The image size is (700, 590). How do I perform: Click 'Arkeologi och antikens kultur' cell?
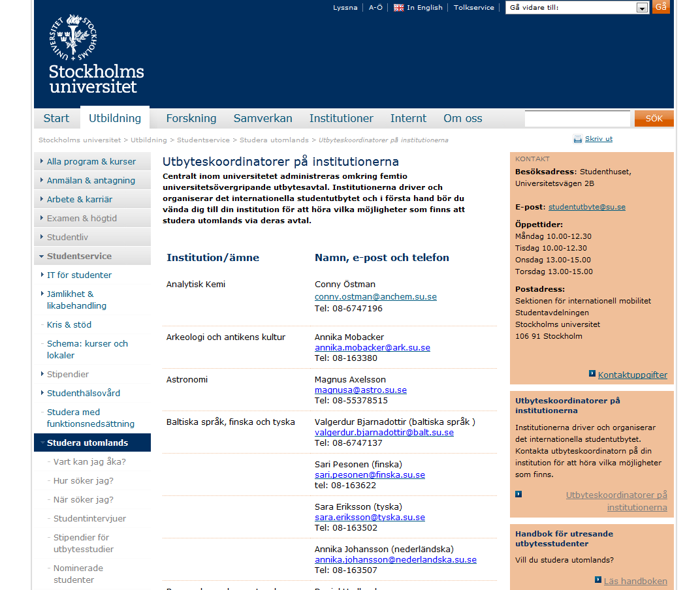click(225, 337)
